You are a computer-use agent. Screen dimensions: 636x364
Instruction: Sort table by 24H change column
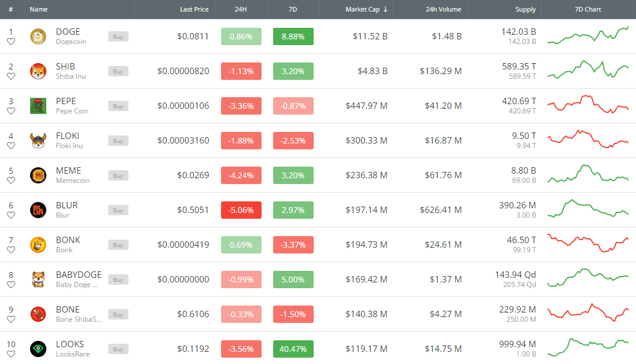(241, 9)
